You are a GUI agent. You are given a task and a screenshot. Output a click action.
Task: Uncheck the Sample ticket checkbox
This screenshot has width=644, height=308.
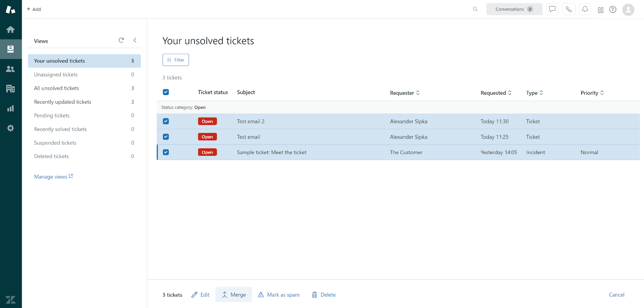point(166,152)
